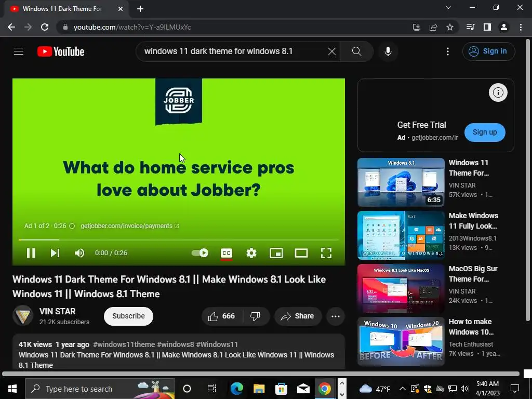Click hashtag #windows11theme
Screen dimensions: 532x399
124,344
